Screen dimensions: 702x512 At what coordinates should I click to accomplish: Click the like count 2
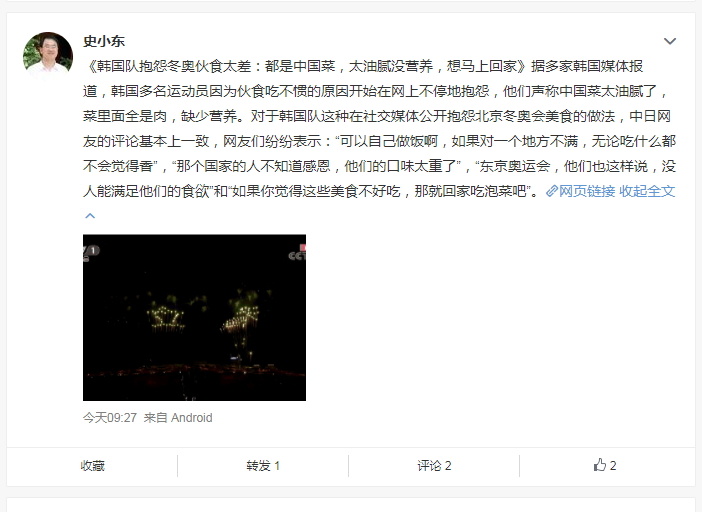tap(613, 466)
